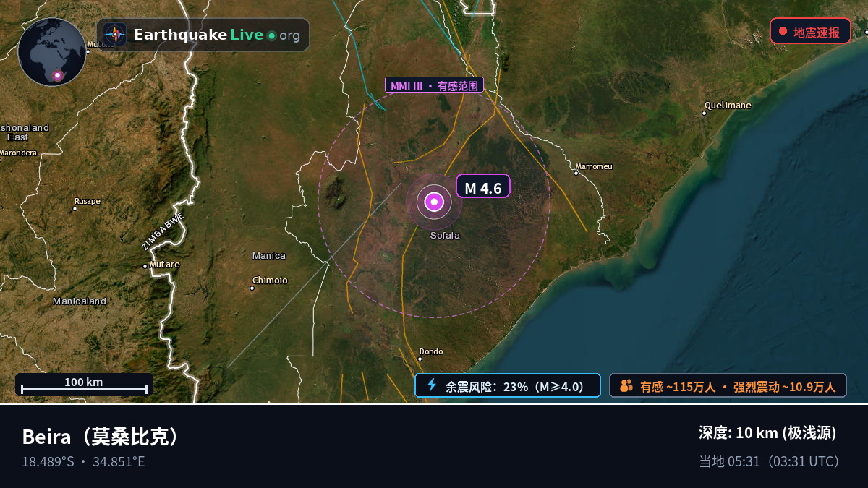Click the lightning bolt aftershock icon

[x=432, y=385]
